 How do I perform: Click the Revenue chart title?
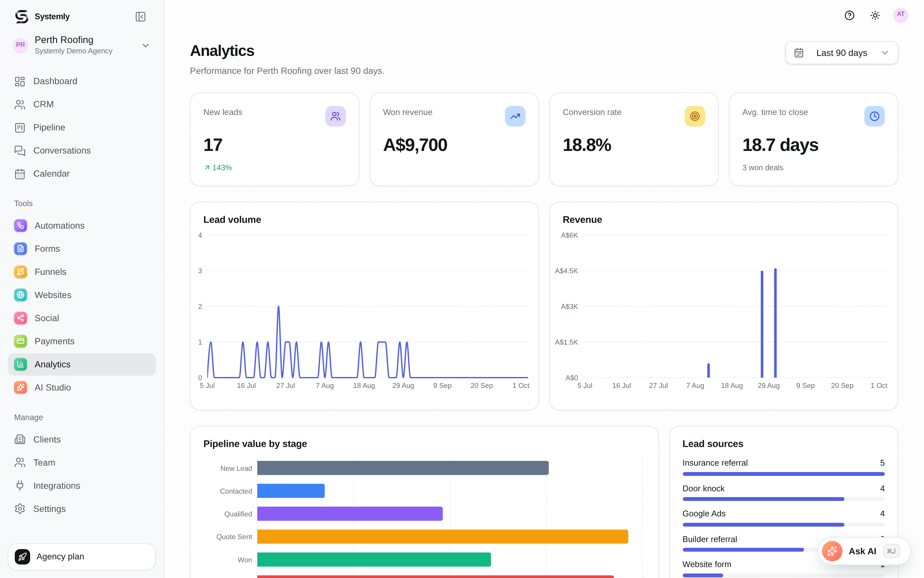coord(582,220)
